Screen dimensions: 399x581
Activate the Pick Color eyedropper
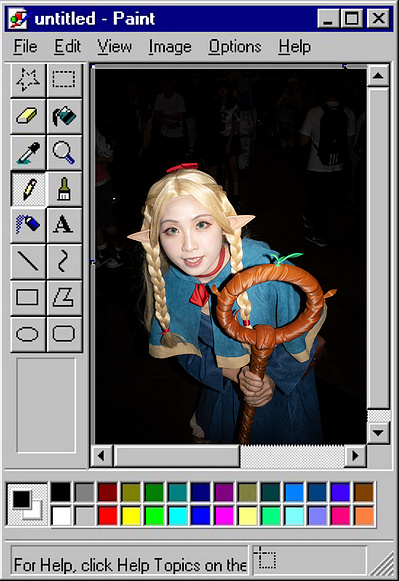pos(28,153)
